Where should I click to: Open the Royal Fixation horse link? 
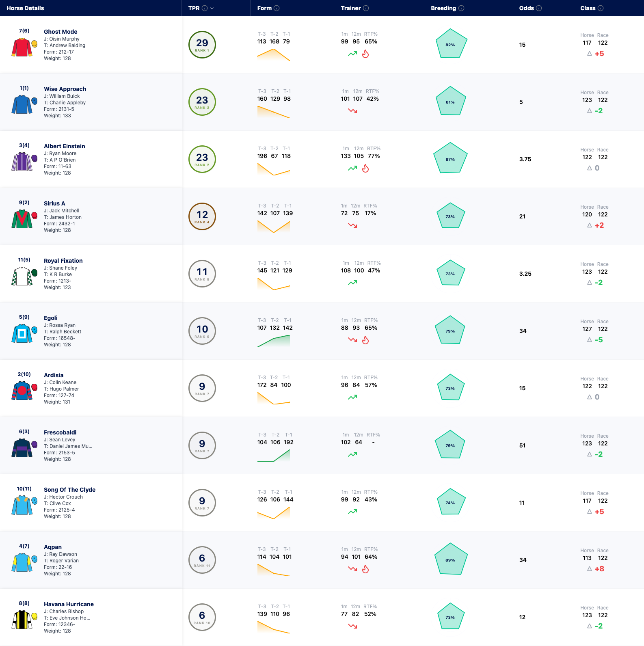(x=63, y=261)
